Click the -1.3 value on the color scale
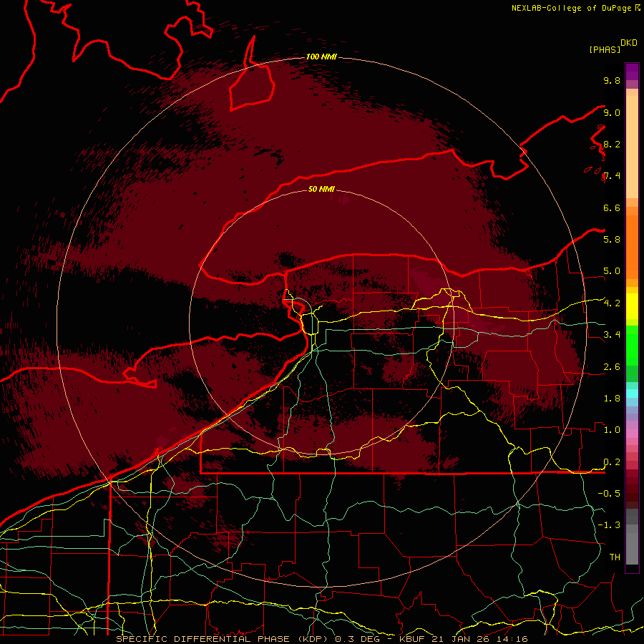The width and height of the screenshot is (644, 644). pos(609,525)
